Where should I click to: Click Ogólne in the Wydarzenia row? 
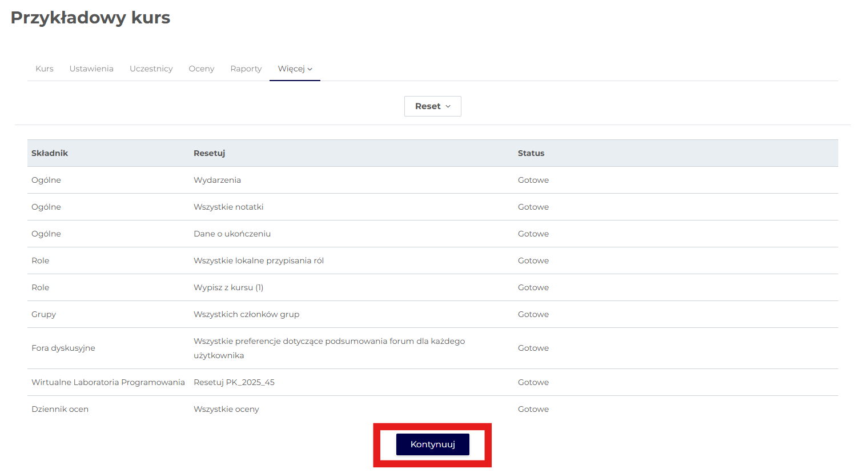point(46,180)
